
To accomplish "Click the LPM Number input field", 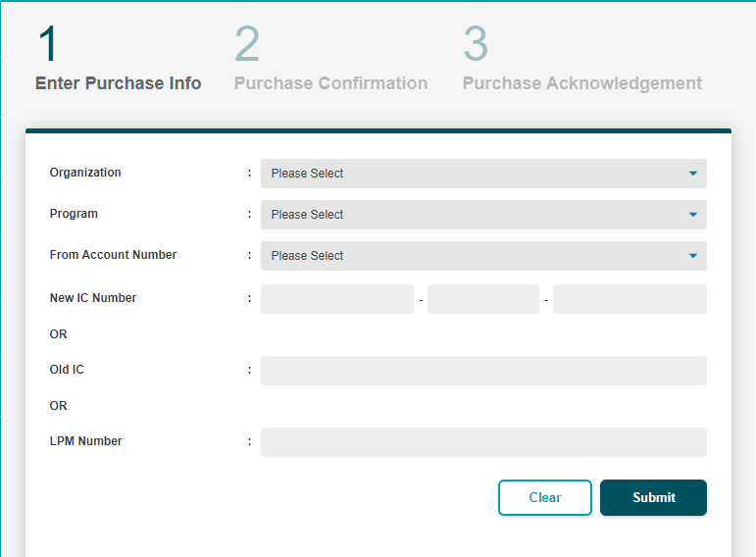I will [483, 442].
